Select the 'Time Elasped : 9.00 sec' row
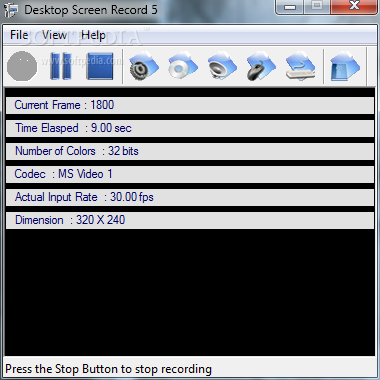This screenshot has width=380, height=380. point(190,128)
